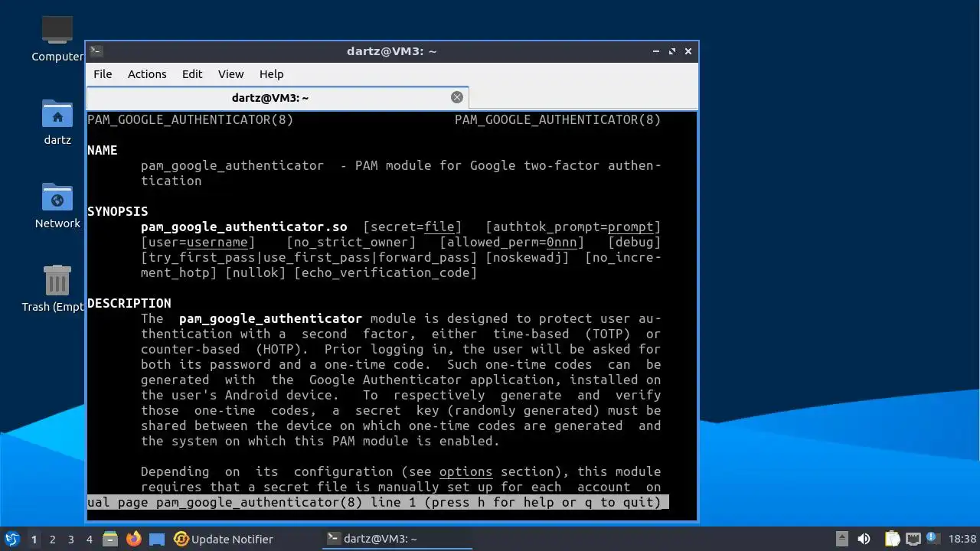980x551 pixels.
Task: Click the top-left PAM_GOOGLE_AUTHENTICATOR(8) header
Action: [x=191, y=119]
